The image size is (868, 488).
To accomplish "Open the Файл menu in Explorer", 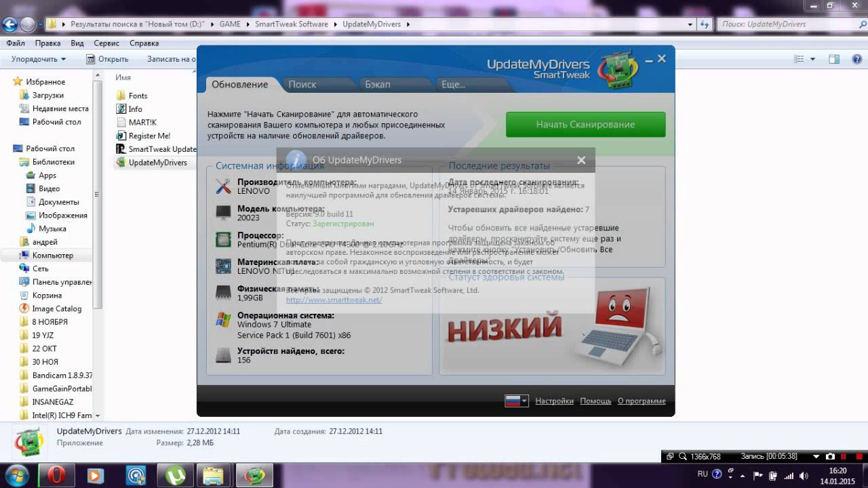I will point(16,43).
